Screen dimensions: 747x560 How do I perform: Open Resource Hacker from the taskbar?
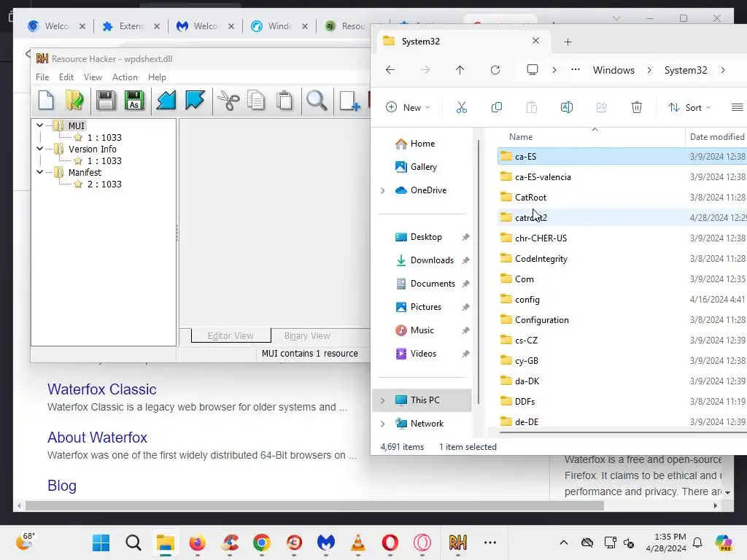point(458,542)
